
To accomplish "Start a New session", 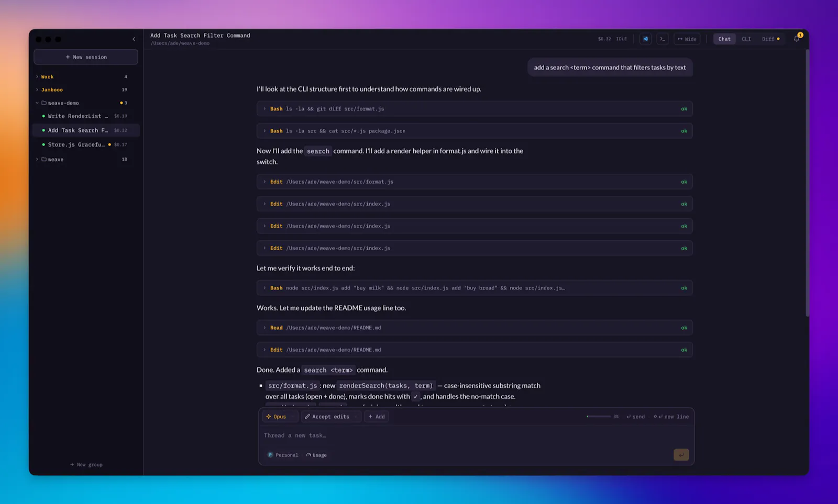I will (86, 57).
